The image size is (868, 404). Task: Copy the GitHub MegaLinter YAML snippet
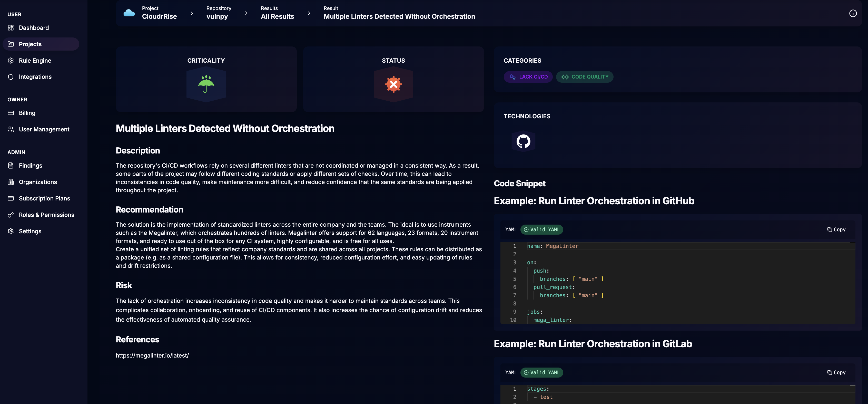(x=837, y=229)
